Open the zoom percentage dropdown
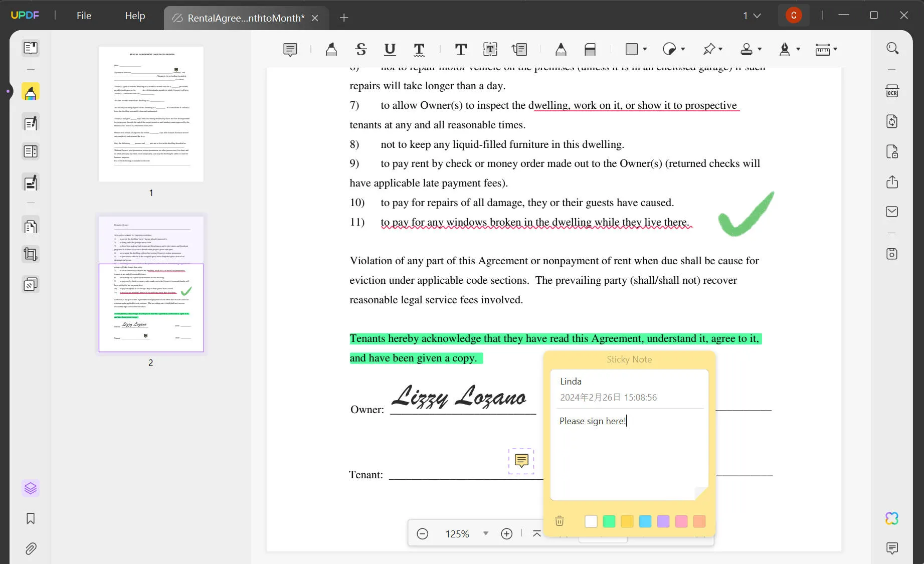The image size is (924, 564). coord(485,533)
